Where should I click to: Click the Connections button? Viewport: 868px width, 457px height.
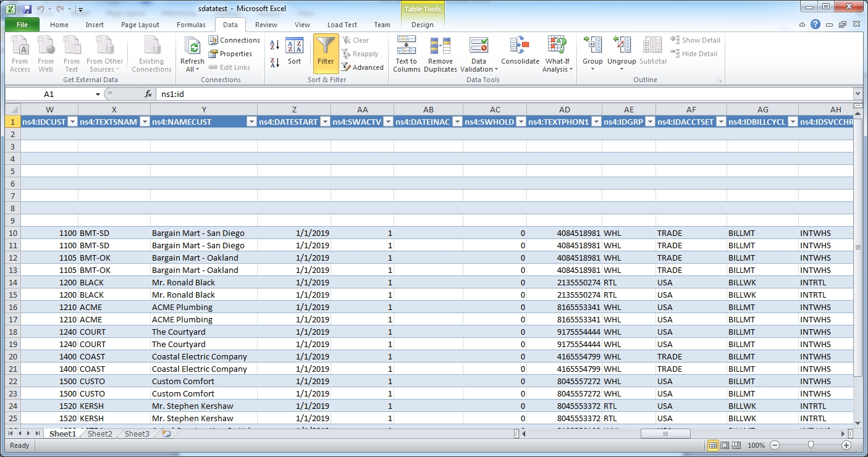234,40
